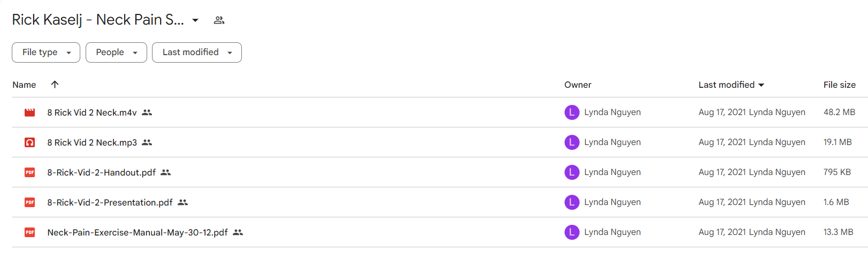Open the Last modified filter dropdown
868x258 pixels.
(x=197, y=52)
